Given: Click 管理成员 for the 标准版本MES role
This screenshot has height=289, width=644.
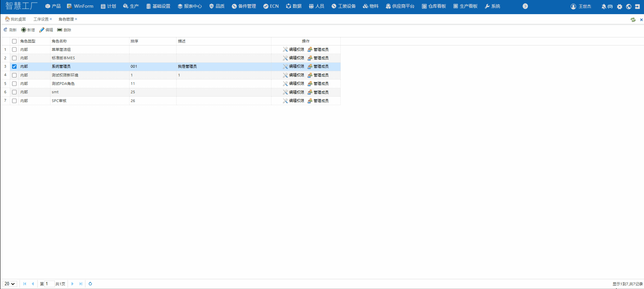Looking at the screenshot, I should [318, 58].
